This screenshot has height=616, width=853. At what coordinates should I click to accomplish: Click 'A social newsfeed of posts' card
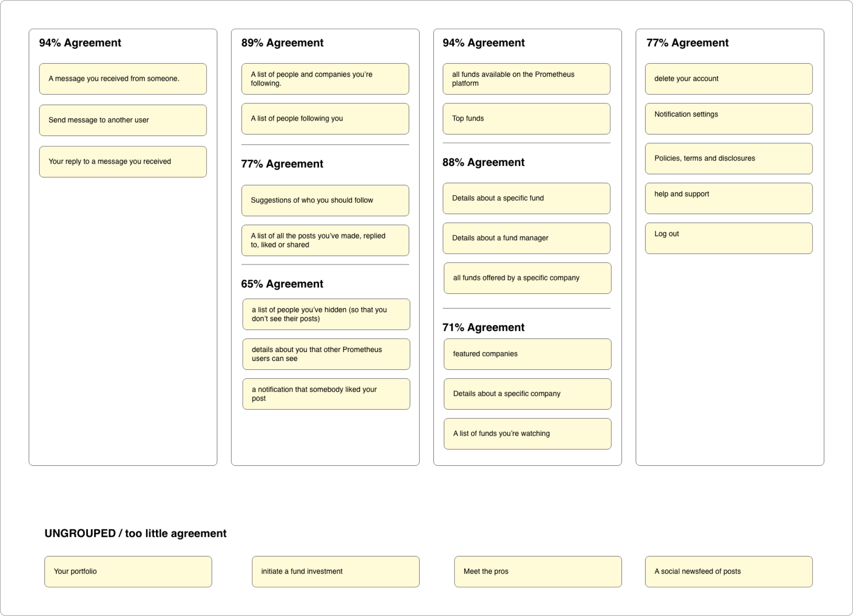pos(728,572)
